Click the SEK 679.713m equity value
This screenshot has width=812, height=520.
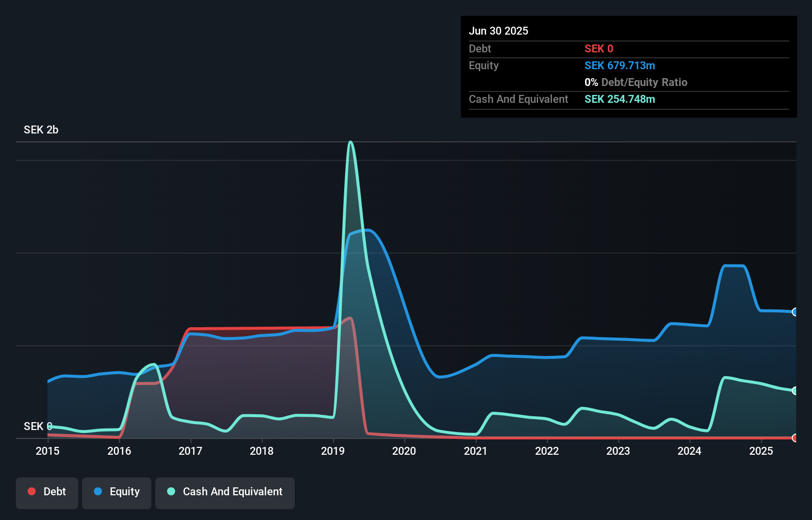point(620,65)
